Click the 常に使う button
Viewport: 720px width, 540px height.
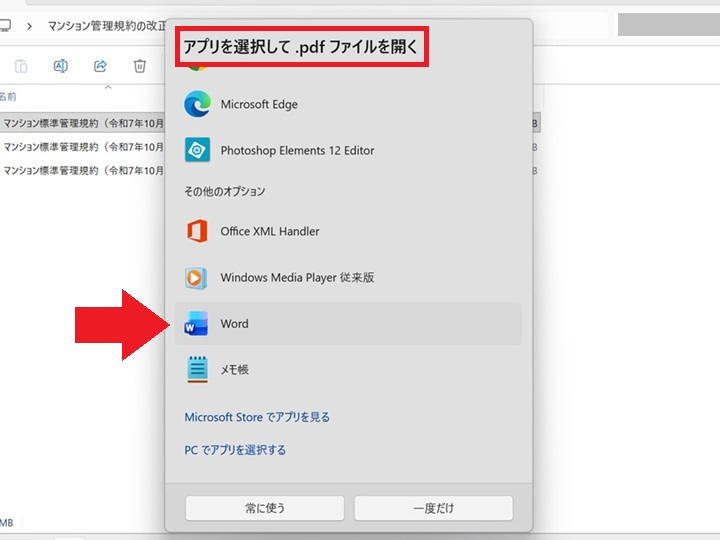click(265, 508)
